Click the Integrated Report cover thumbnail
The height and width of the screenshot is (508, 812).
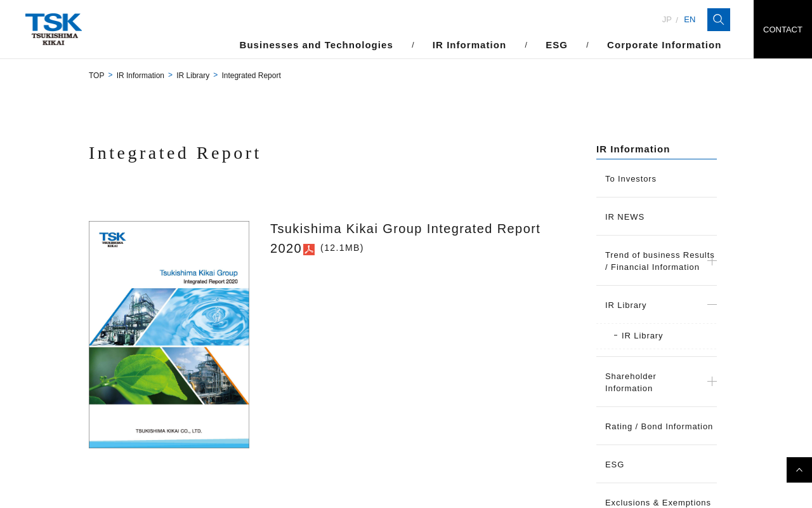(169, 335)
